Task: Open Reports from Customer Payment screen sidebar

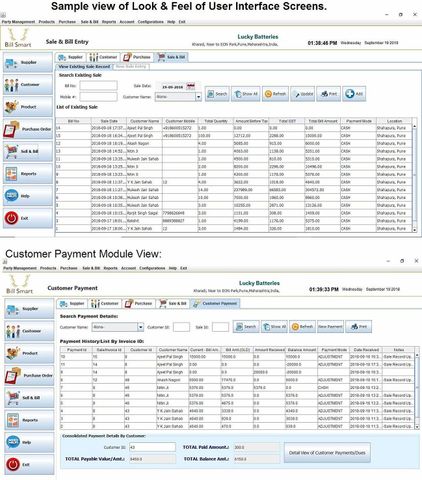Action: [x=29, y=420]
